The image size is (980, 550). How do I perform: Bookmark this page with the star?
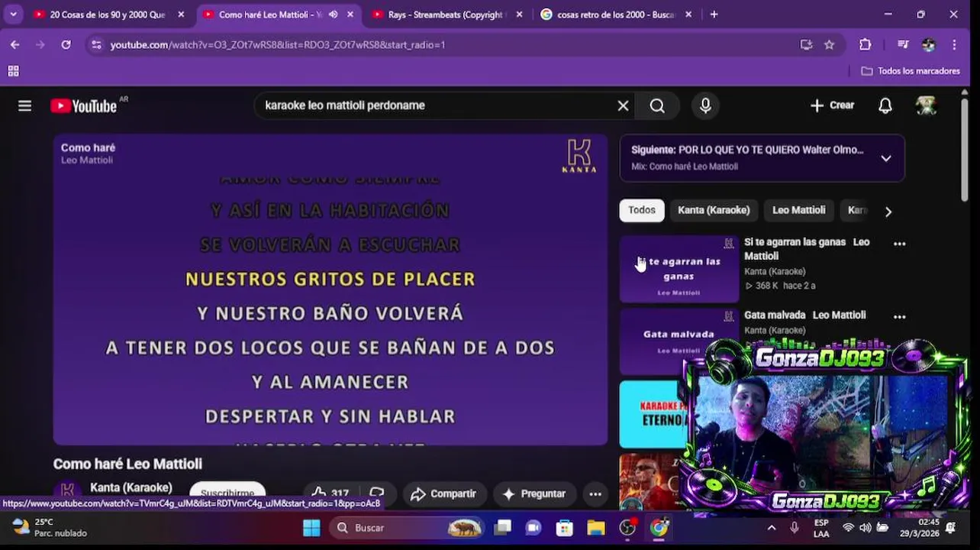click(829, 45)
